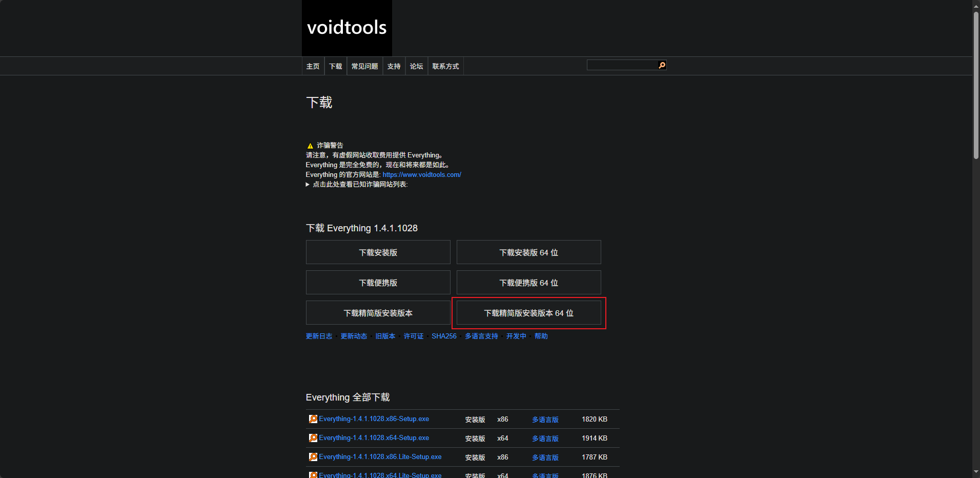This screenshot has height=478, width=980.
Task: Open 联系方式 in the navigation bar
Action: (446, 66)
